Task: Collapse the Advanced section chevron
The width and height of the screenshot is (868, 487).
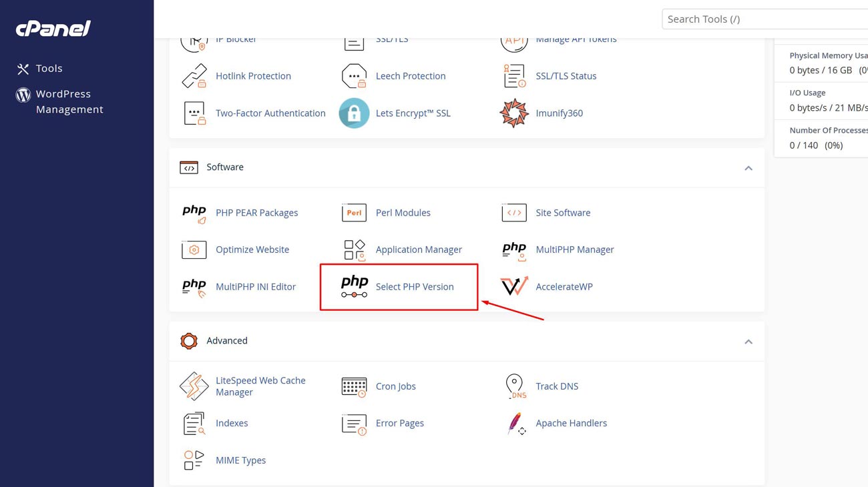Action: click(748, 342)
